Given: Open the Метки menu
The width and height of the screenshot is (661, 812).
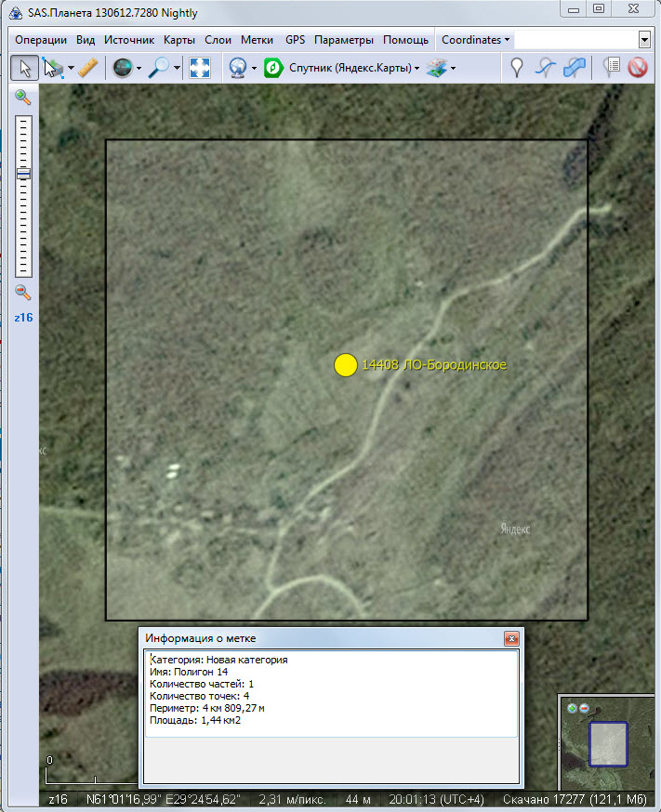Looking at the screenshot, I should click(x=257, y=40).
